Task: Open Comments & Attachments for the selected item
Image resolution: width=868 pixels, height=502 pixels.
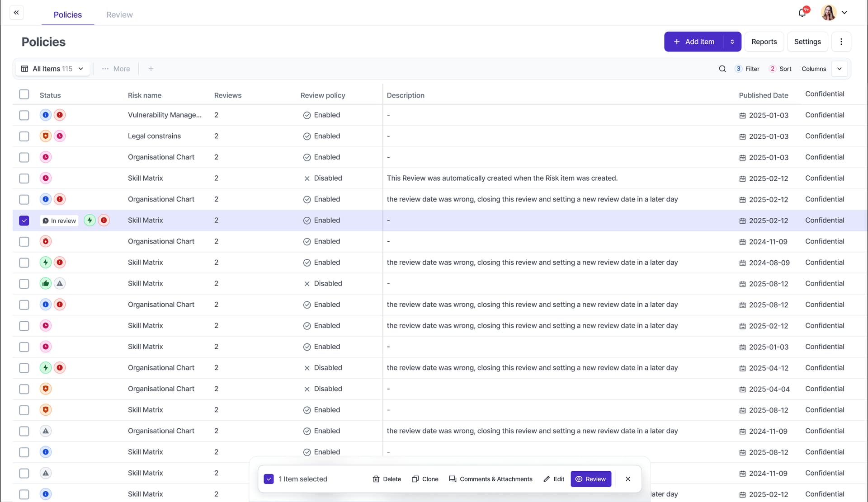Action: (x=491, y=479)
